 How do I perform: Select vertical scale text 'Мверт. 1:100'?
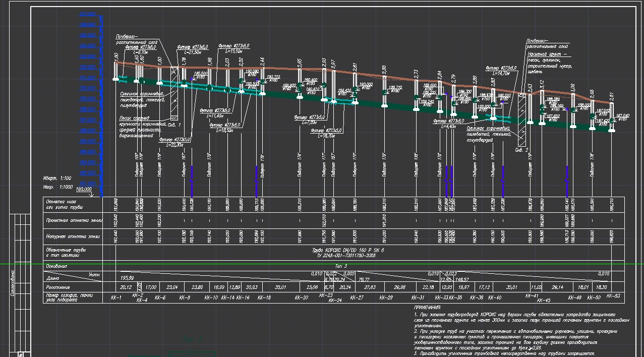(x=56, y=178)
